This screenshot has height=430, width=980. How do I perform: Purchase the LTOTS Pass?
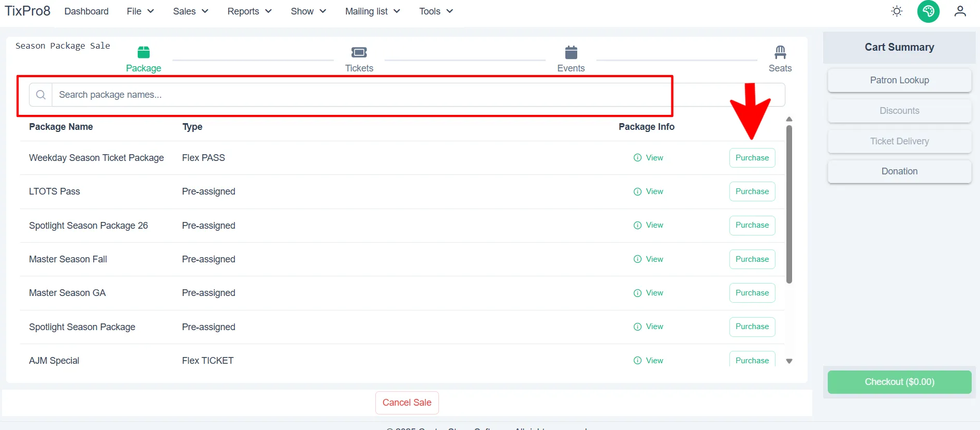pos(752,191)
